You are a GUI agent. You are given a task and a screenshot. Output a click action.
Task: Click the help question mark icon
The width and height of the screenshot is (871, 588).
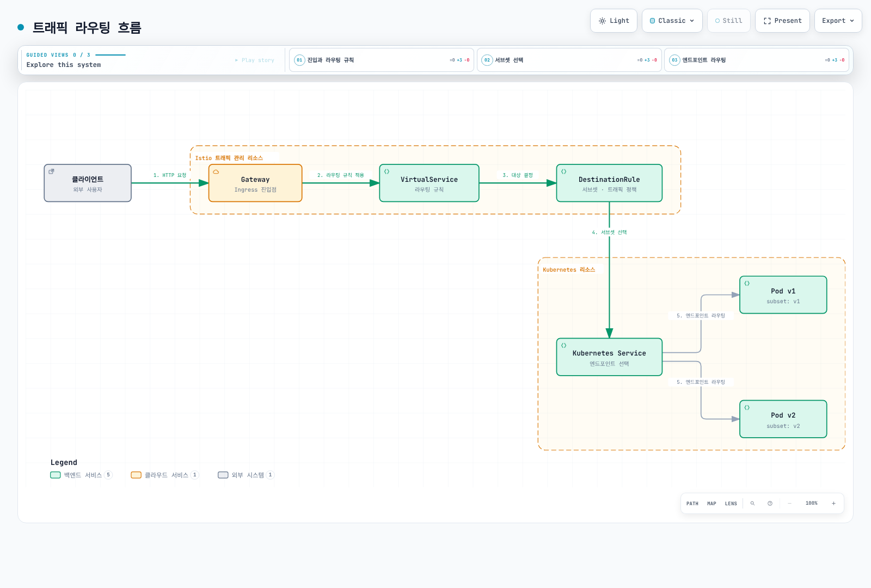tap(770, 504)
